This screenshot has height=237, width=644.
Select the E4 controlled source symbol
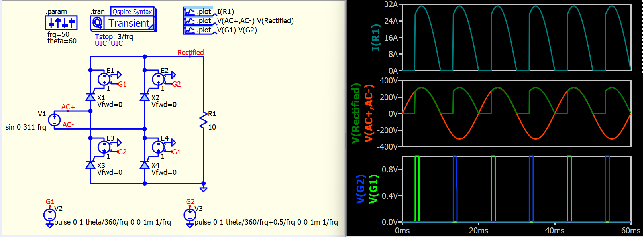(x=159, y=147)
